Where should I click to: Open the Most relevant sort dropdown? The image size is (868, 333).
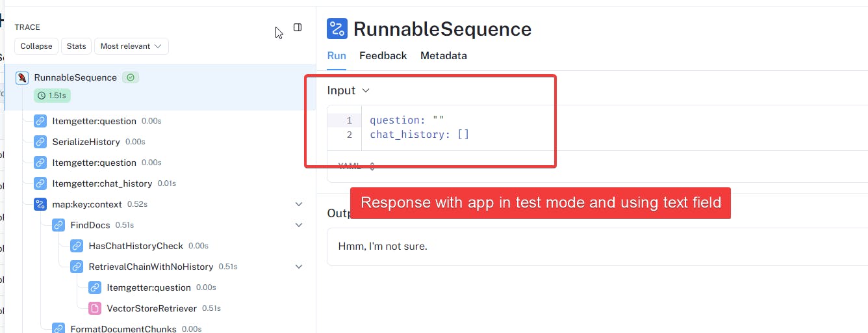[131, 46]
